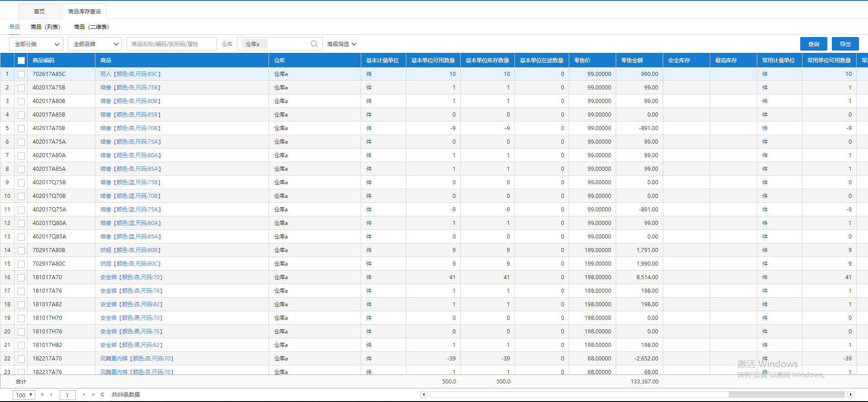This screenshot has width=868, height=402.
Task: Click horizontal scrollbar right arrow
Action: 851,395
